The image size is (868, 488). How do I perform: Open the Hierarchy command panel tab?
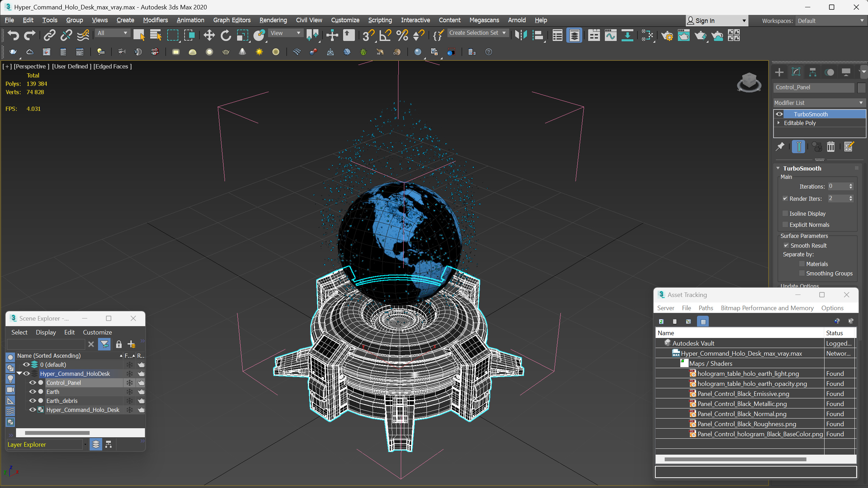tap(812, 72)
